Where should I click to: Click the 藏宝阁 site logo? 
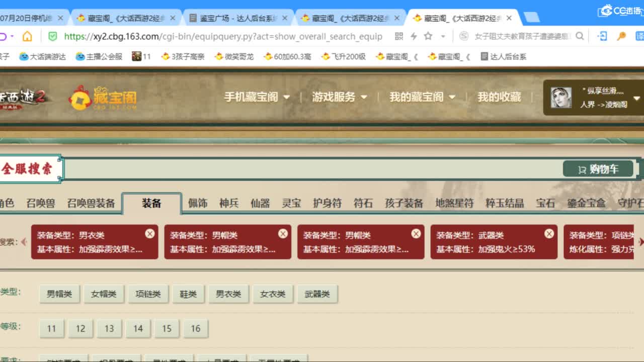103,97
